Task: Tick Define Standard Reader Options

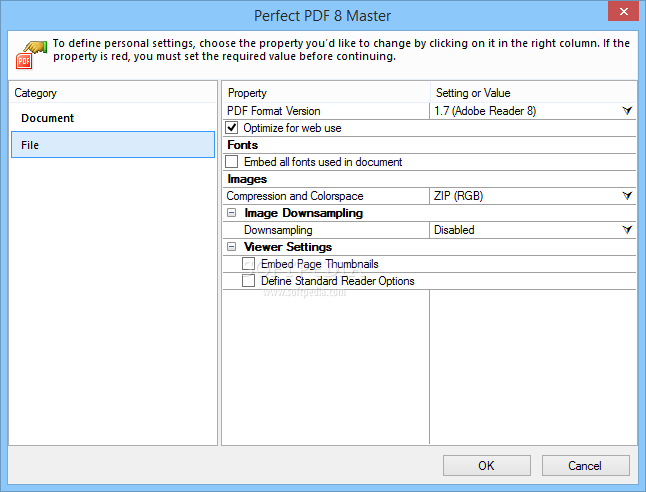Action: (x=248, y=281)
